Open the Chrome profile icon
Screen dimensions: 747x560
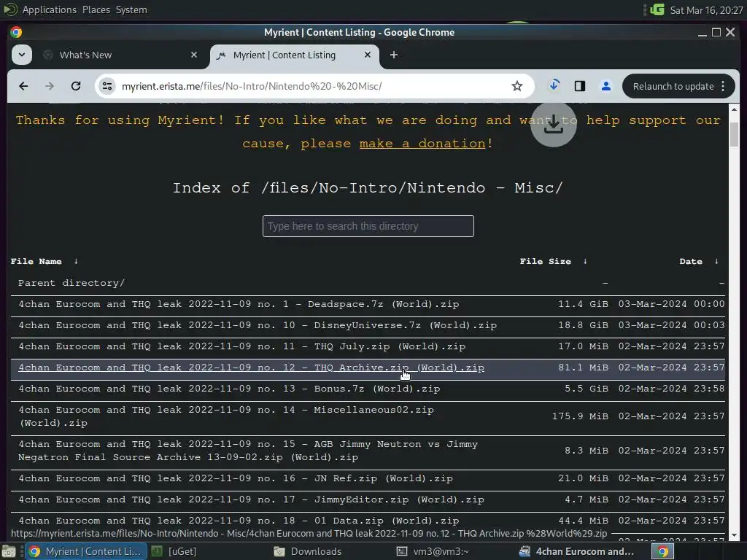click(606, 86)
